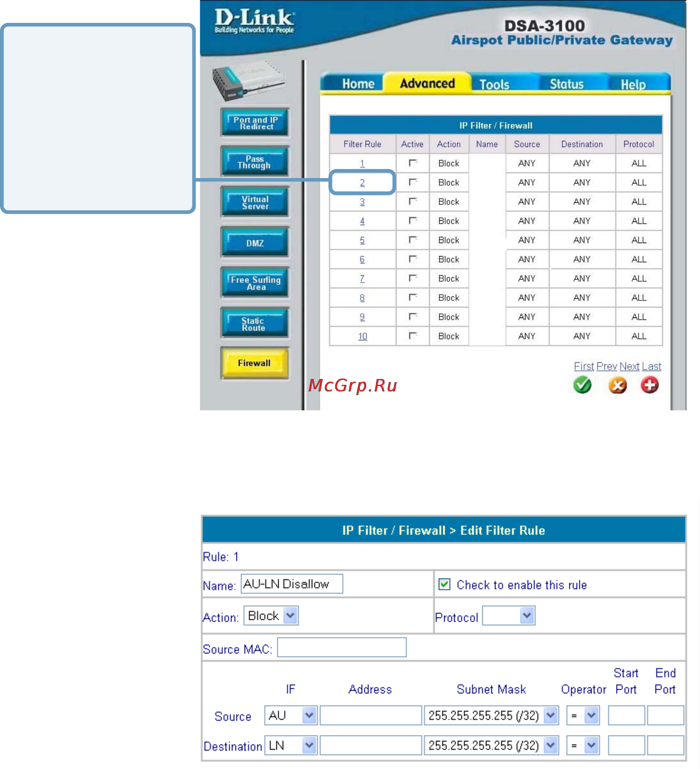The height and width of the screenshot is (770, 700).
Task: Click the Protocol column header
Action: 639,144
